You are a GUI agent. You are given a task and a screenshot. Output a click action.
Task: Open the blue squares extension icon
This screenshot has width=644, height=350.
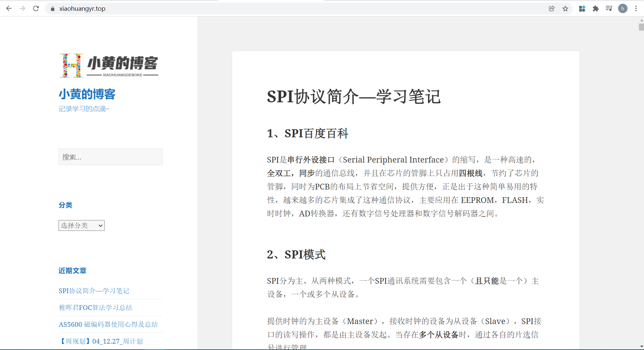click(x=582, y=9)
